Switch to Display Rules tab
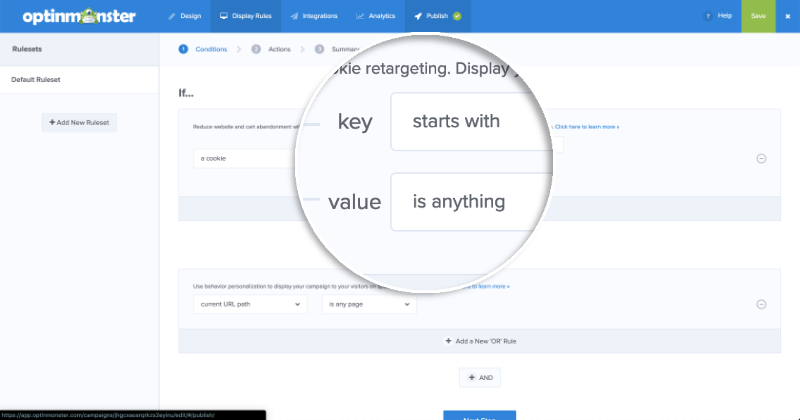This screenshot has height=420, width=800. pyautogui.click(x=245, y=16)
